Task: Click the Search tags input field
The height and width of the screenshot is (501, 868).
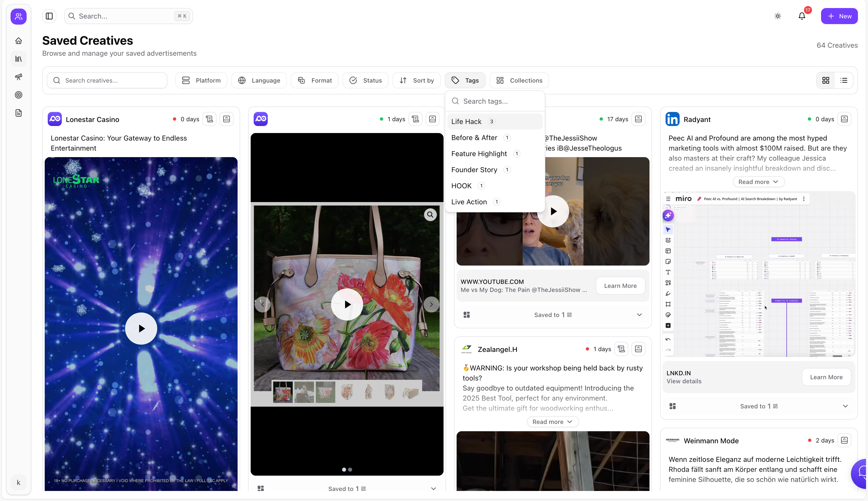Action: click(x=499, y=101)
